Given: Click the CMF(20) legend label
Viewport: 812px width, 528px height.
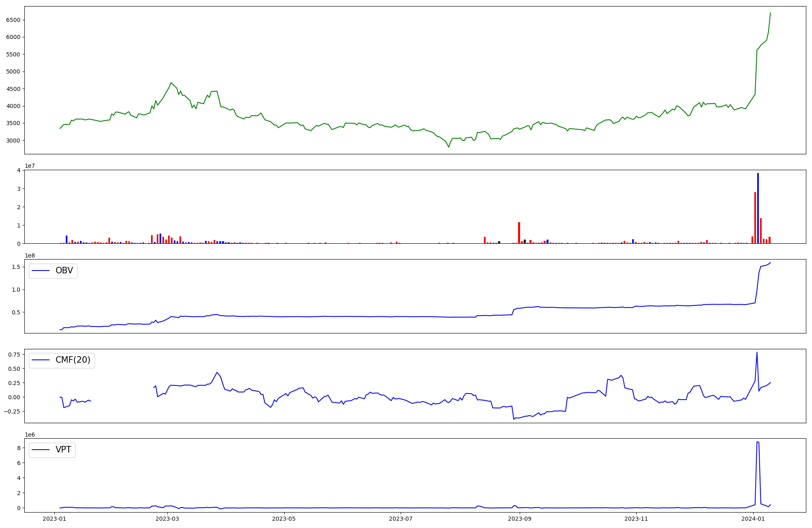Looking at the screenshot, I should tap(73, 360).
